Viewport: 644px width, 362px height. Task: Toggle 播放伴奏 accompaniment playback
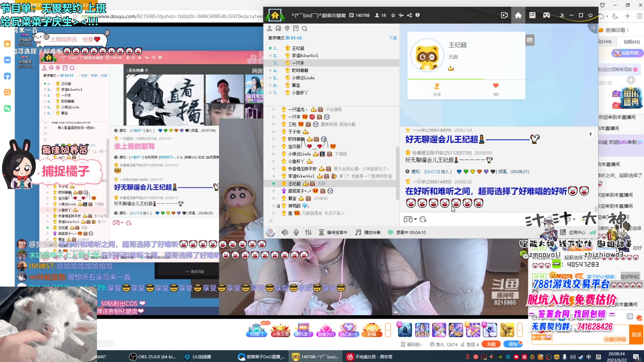coord(368,233)
